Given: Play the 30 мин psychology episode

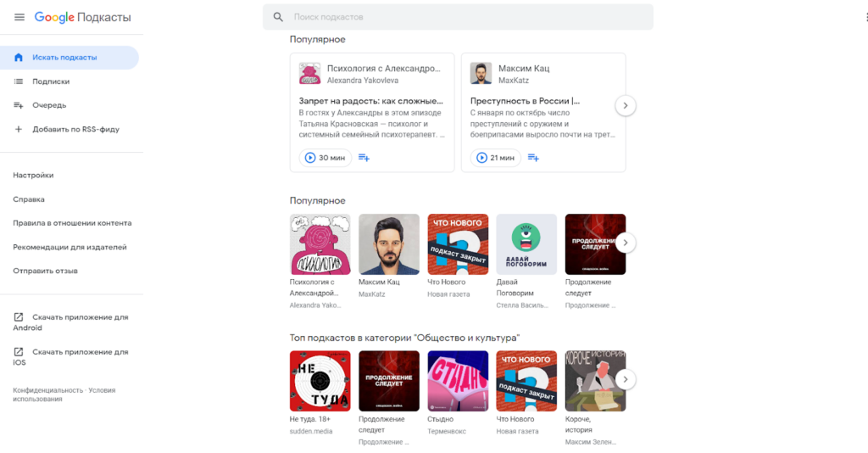Looking at the screenshot, I should (325, 158).
